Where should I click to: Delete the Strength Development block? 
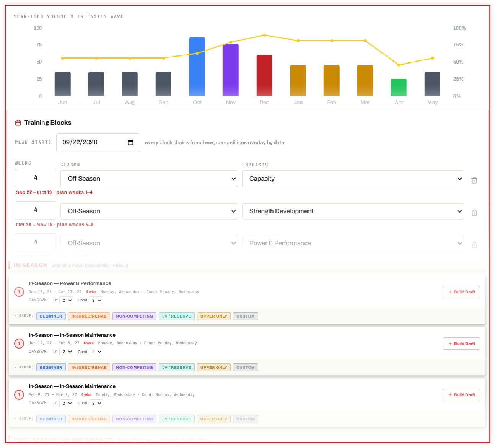point(474,213)
